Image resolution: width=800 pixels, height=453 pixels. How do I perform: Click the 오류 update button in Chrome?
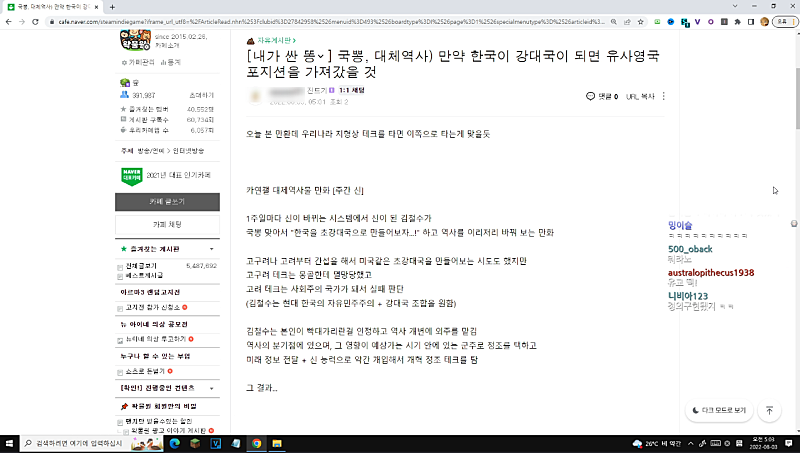click(x=785, y=22)
